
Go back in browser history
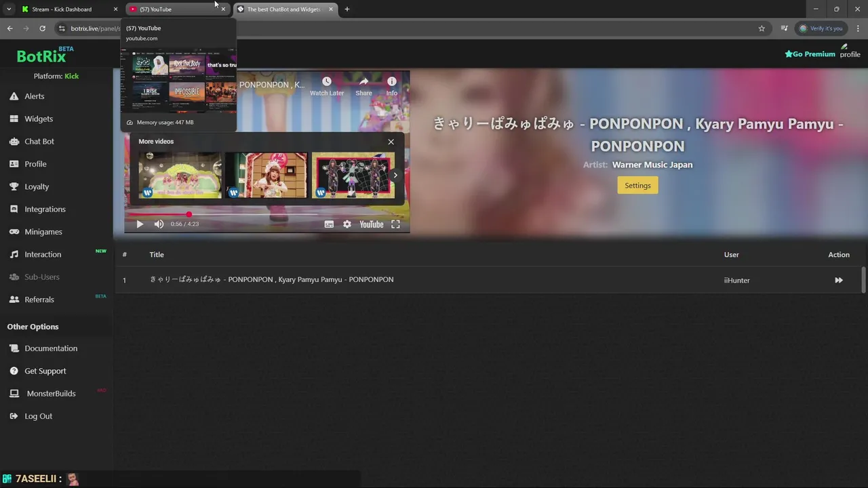pos(9,28)
